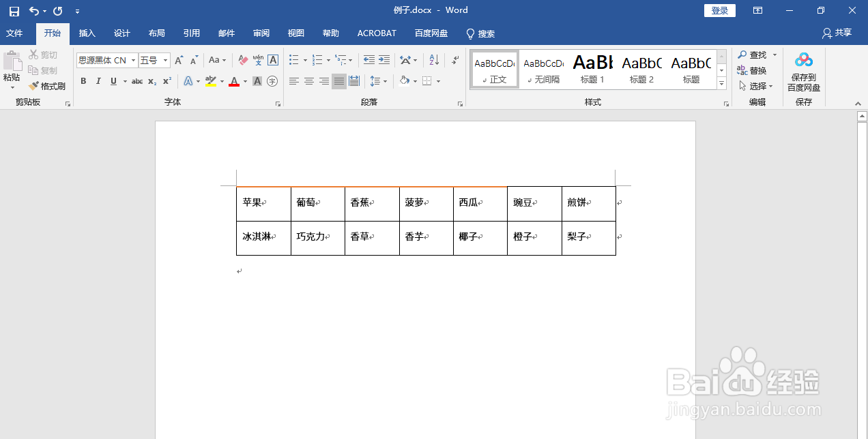The image size is (868, 439).
Task: Toggle show/hide paragraph marks
Action: [455, 60]
